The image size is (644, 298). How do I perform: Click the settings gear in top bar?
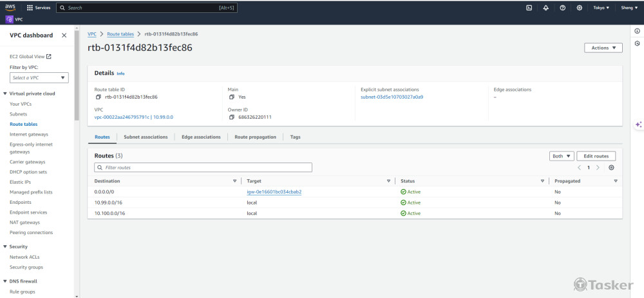580,8
